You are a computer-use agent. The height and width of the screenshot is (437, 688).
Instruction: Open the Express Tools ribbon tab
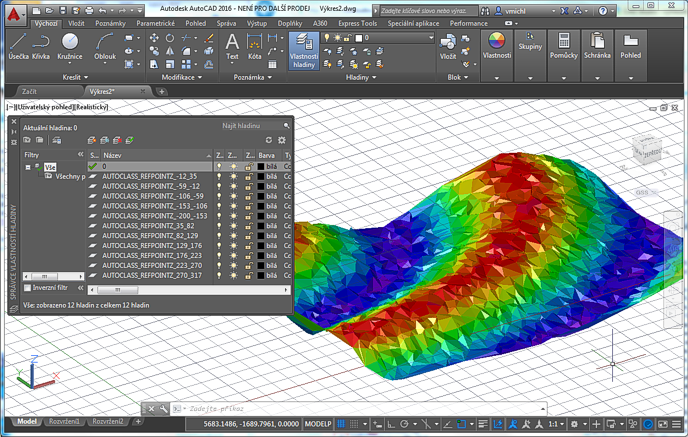pos(358,23)
